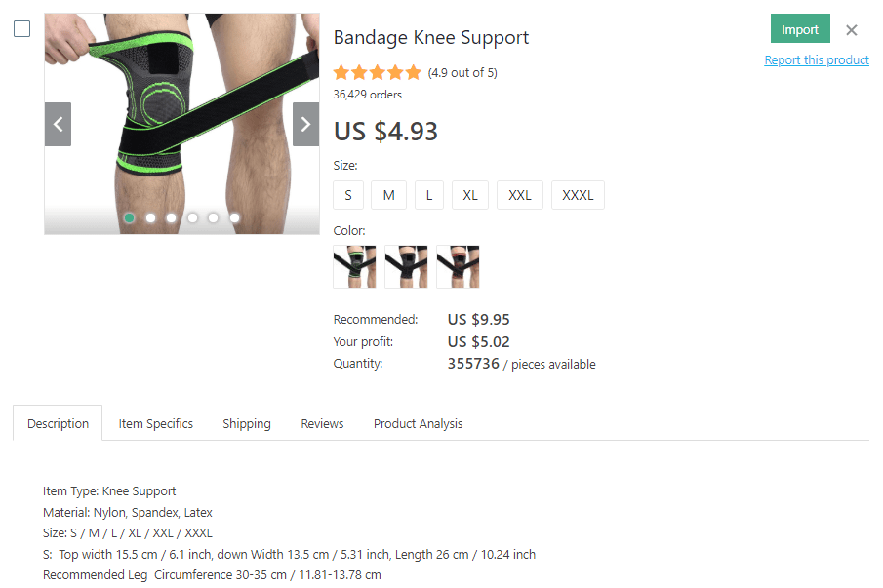Switch to the Item Specifics tab
The height and width of the screenshot is (588, 883).
coord(155,424)
